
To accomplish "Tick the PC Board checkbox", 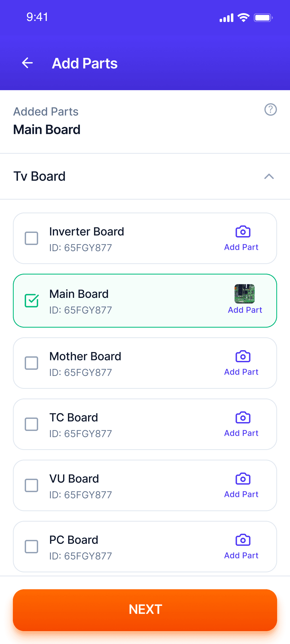I will pyautogui.click(x=31, y=547).
